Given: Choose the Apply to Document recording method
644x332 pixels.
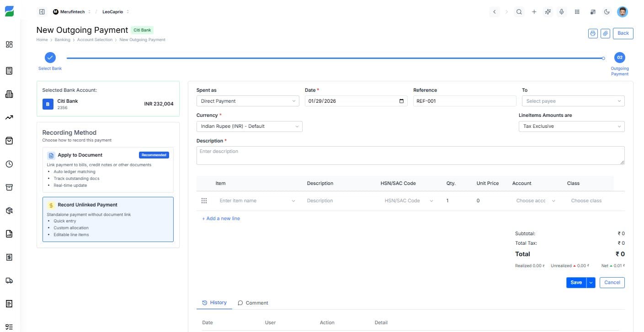Looking at the screenshot, I should (108, 169).
